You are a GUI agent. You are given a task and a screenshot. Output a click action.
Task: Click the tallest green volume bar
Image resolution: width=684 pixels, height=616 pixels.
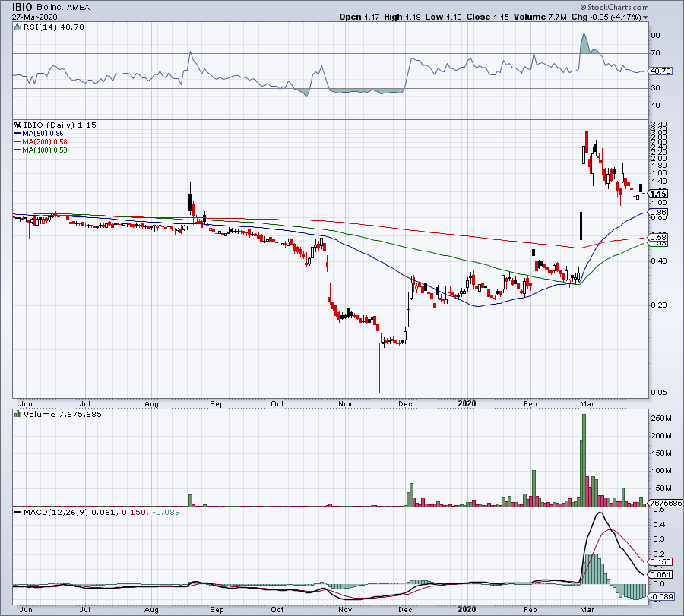[x=584, y=460]
